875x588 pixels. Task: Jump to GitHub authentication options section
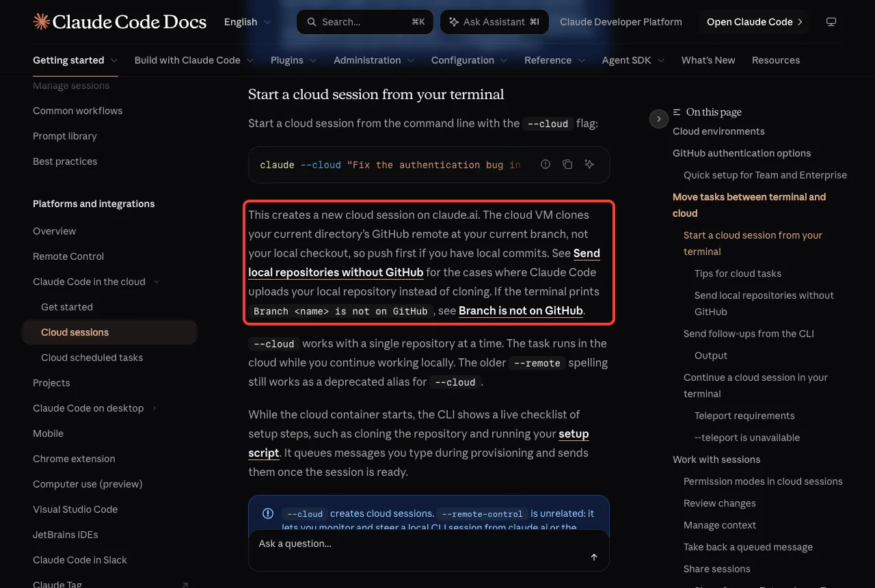point(742,153)
